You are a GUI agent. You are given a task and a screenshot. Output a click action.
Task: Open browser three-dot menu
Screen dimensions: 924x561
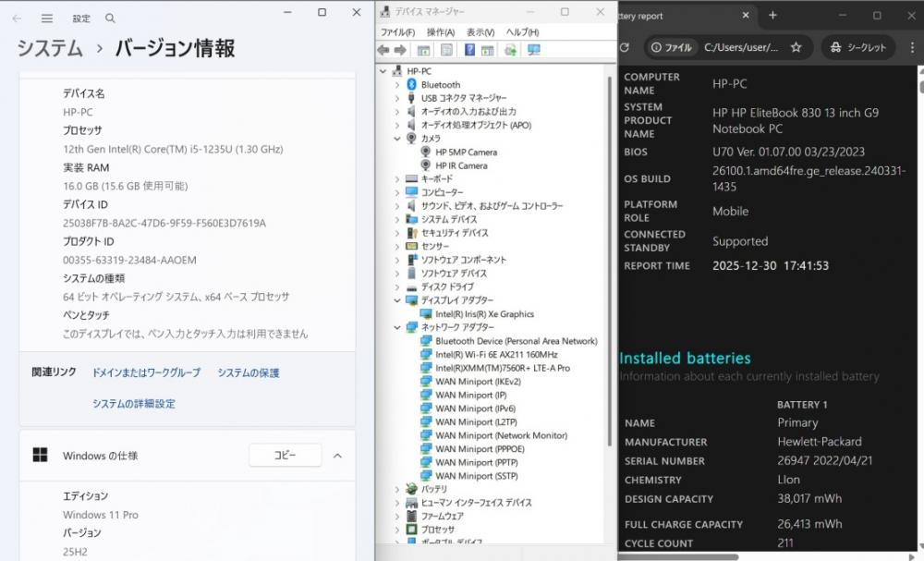pyautogui.click(x=912, y=47)
